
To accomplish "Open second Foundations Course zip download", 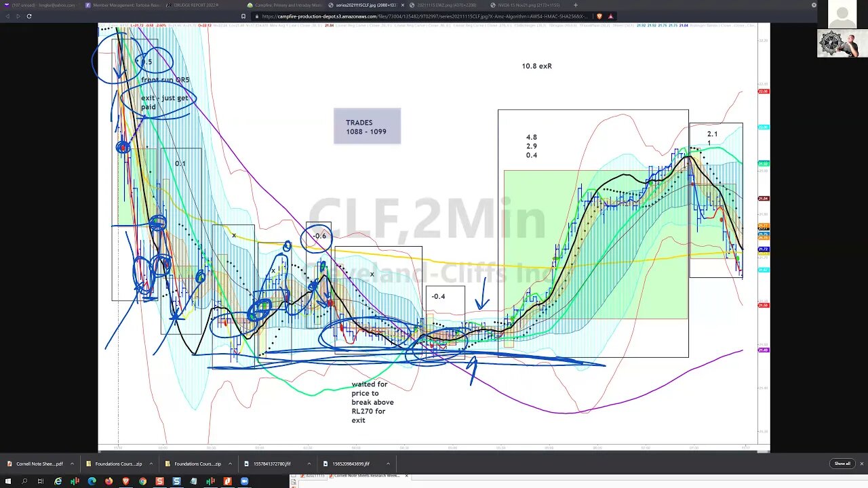I will (x=194, y=464).
